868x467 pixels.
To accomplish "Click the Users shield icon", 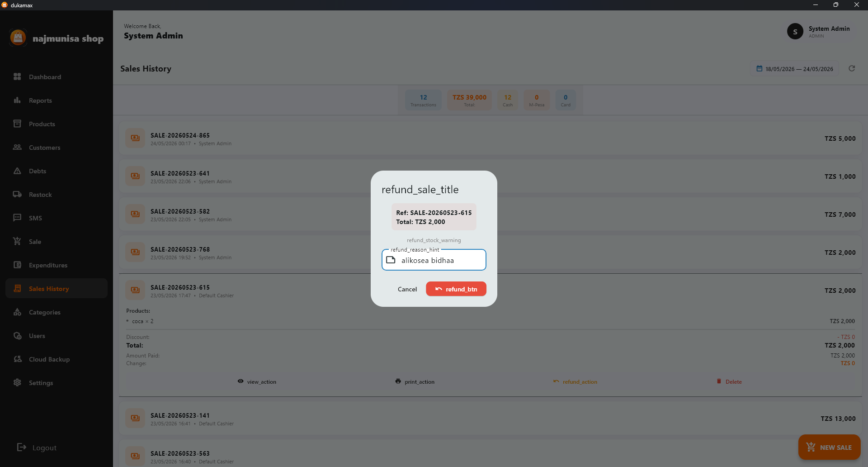I will (17, 335).
